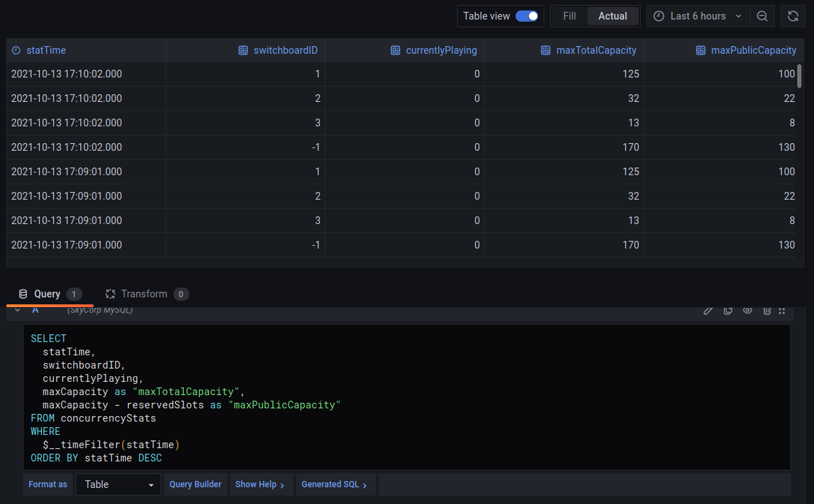The width and height of the screenshot is (814, 504).
Task: Click the ORDER BY statTime DESC line
Action: point(96,458)
